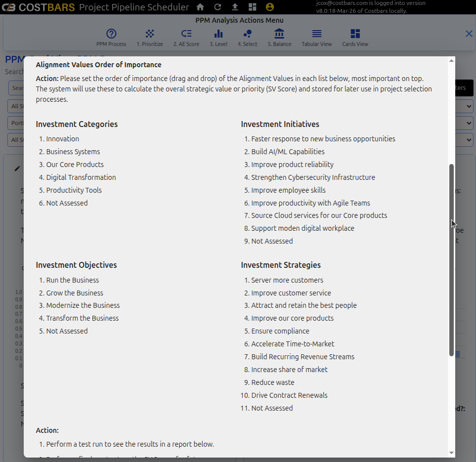
Task: Open the dashboard tiles icon in the header
Action: 252,7
